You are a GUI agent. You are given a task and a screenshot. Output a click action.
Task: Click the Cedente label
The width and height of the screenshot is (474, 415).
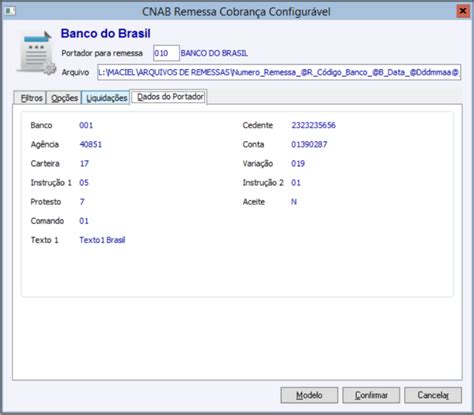(x=258, y=125)
